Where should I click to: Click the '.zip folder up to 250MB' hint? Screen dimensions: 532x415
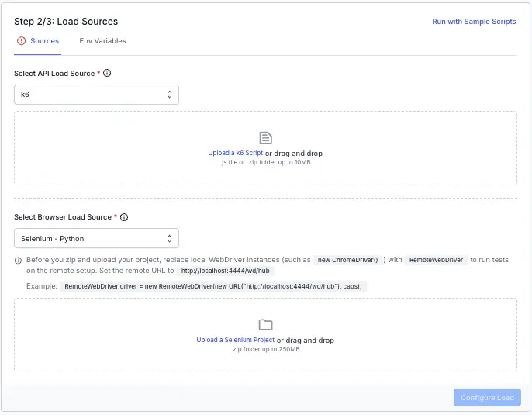click(x=265, y=349)
